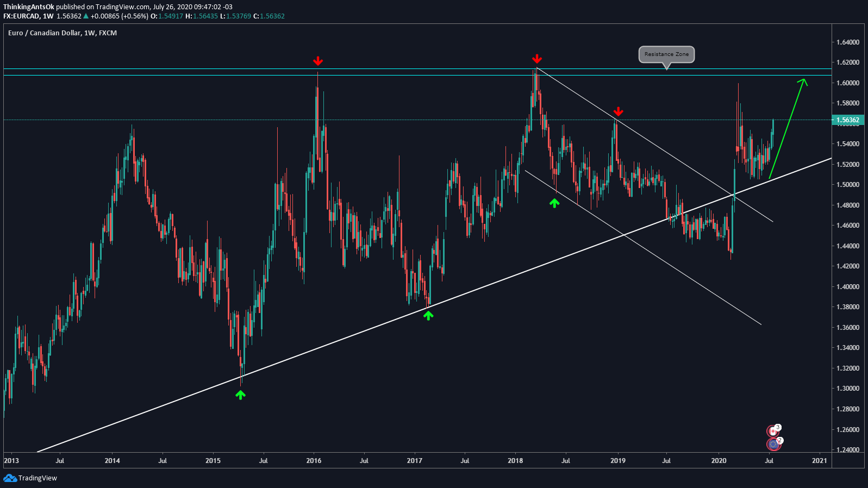Click the low value 1.53769
Image resolution: width=868 pixels, height=488 pixels.
click(239, 16)
